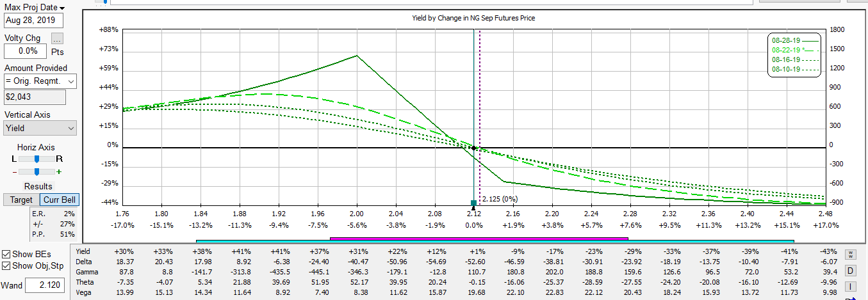Click the Volty Chg 0.0% input field
This screenshot has width=868, height=300.
pos(24,51)
